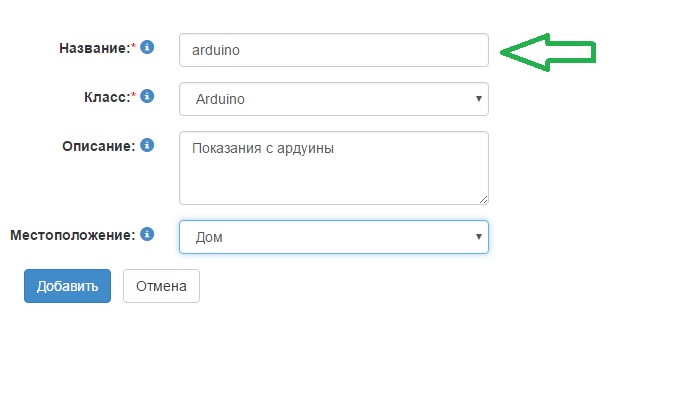Click the Класс field label
This screenshot has height=397, width=686.
[107, 97]
